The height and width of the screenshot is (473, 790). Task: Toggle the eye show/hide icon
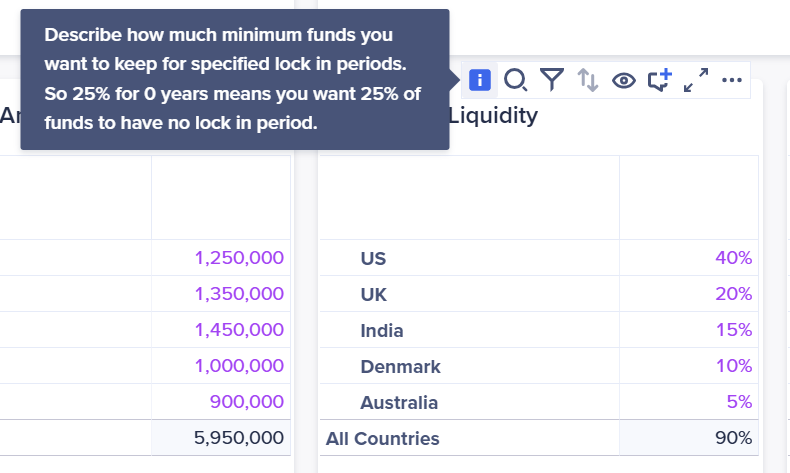(624, 81)
